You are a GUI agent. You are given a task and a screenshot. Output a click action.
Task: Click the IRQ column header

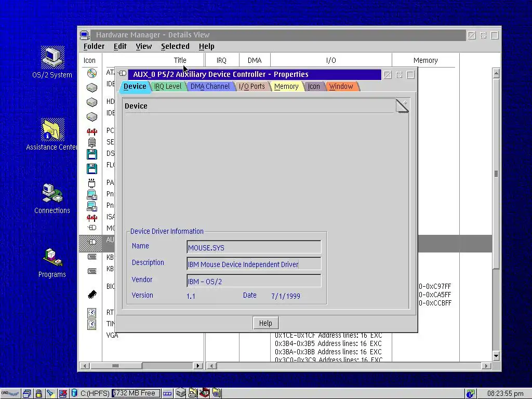point(221,60)
